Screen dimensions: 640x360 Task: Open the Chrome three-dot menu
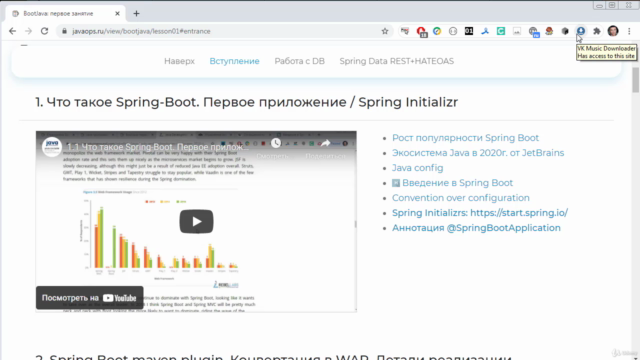[629, 31]
